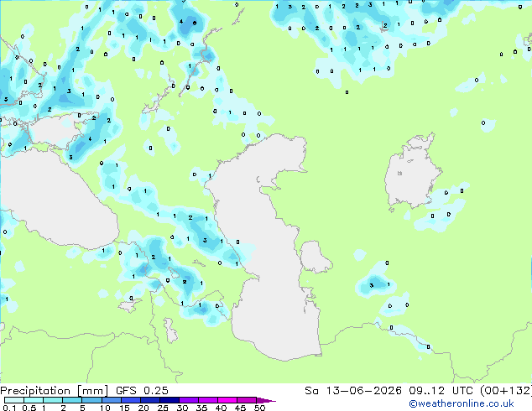Click the '09..12 UTC' time range text

pyautogui.click(x=441, y=391)
